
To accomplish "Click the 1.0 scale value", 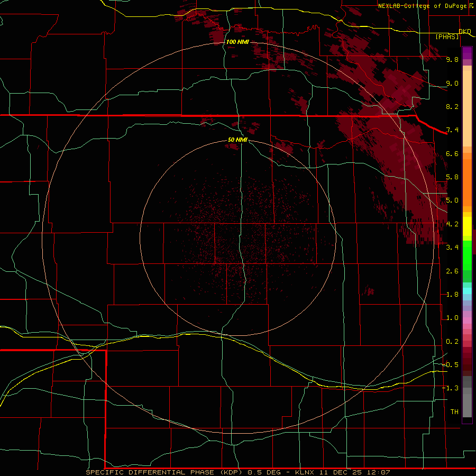I will [x=452, y=318].
